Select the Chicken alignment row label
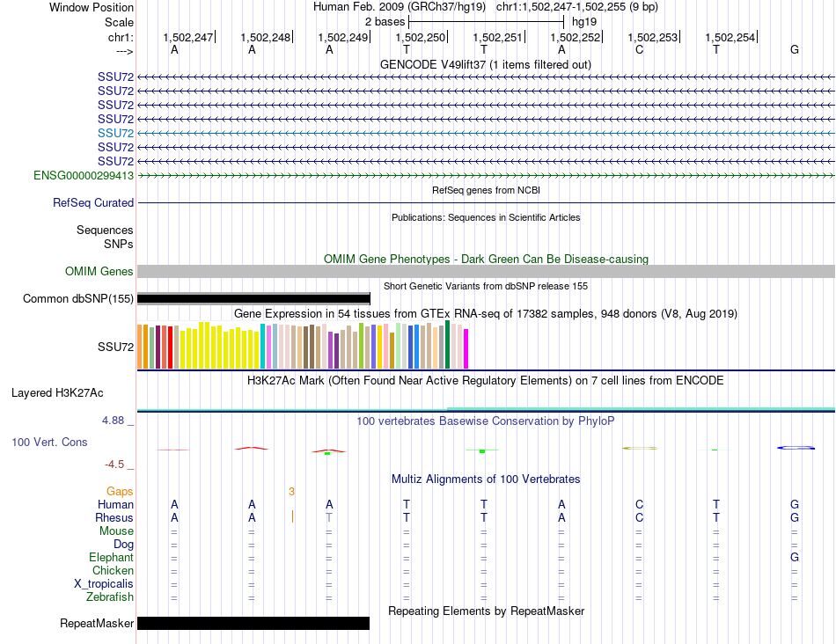 pyautogui.click(x=113, y=570)
